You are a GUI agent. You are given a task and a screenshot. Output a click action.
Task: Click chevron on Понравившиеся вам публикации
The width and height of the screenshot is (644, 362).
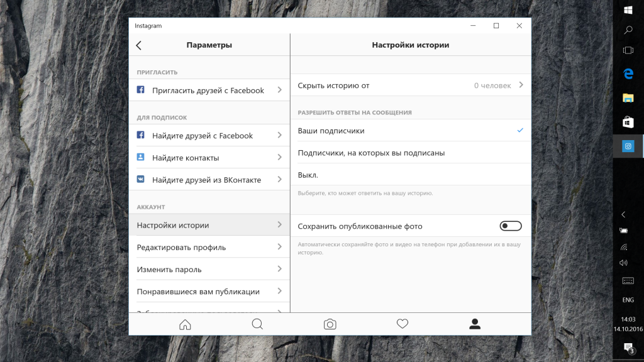pyautogui.click(x=280, y=291)
